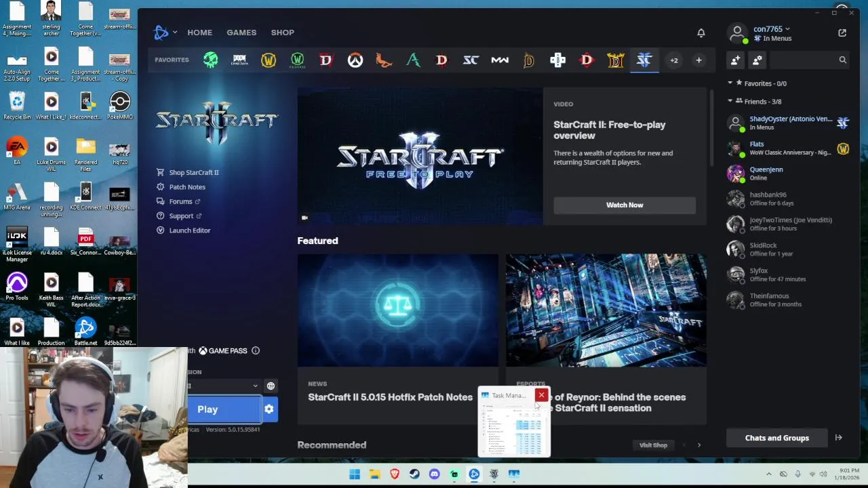Click the Game Pass info icon
This screenshot has width=868, height=488.
(256, 350)
